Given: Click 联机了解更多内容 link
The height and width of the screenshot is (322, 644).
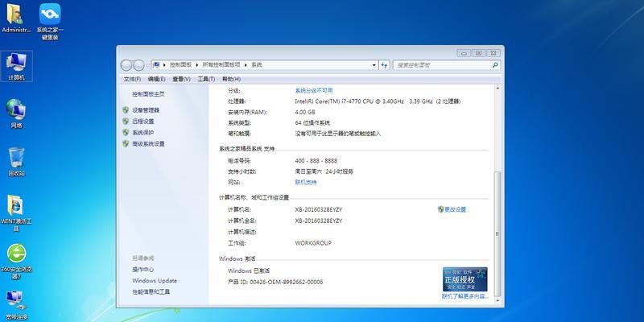Looking at the screenshot, I should (x=465, y=296).
